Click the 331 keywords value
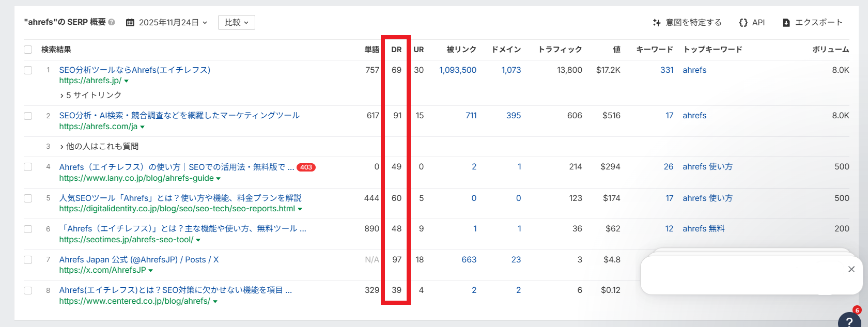Screen dimensions: 868x327 pyautogui.click(x=667, y=70)
